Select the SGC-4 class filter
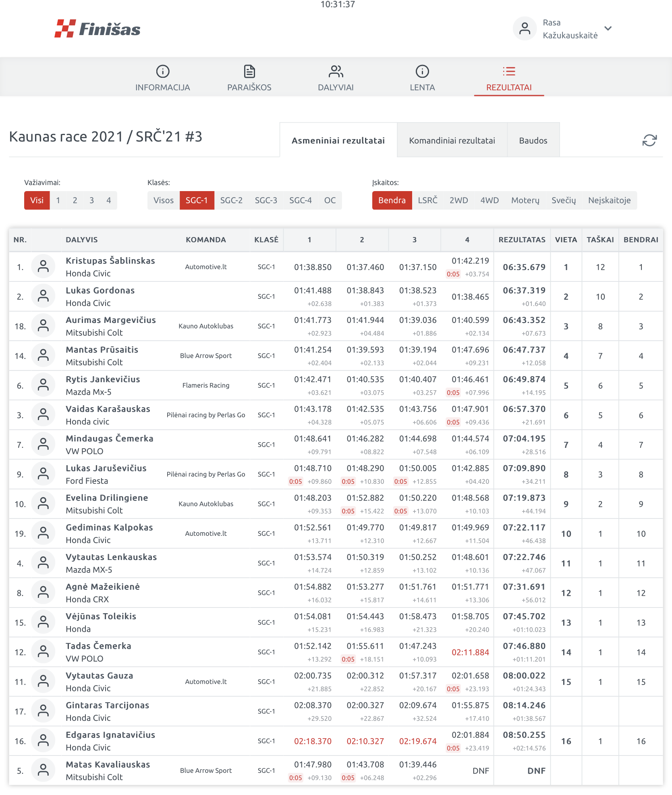This screenshot has height=795, width=672. (x=301, y=200)
